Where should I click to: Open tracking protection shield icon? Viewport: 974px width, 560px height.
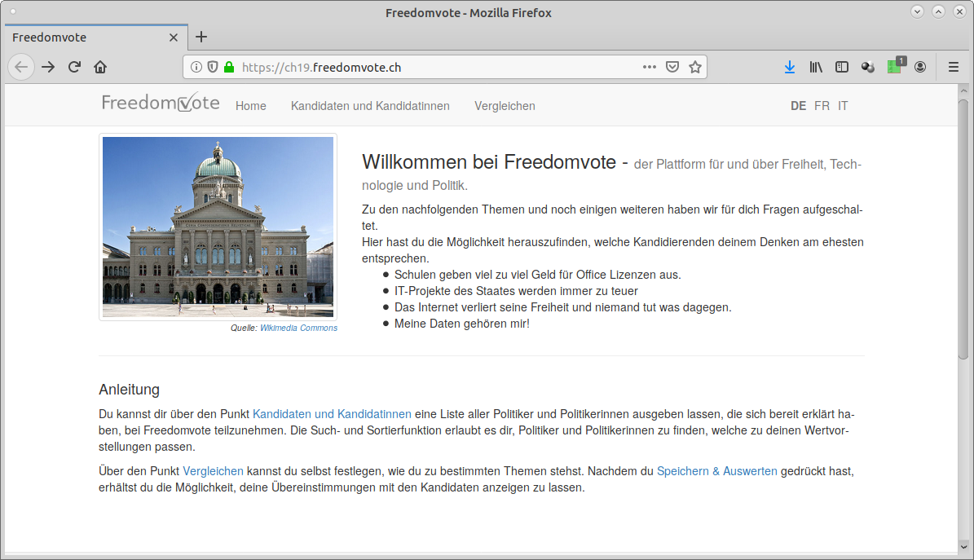[x=213, y=67]
